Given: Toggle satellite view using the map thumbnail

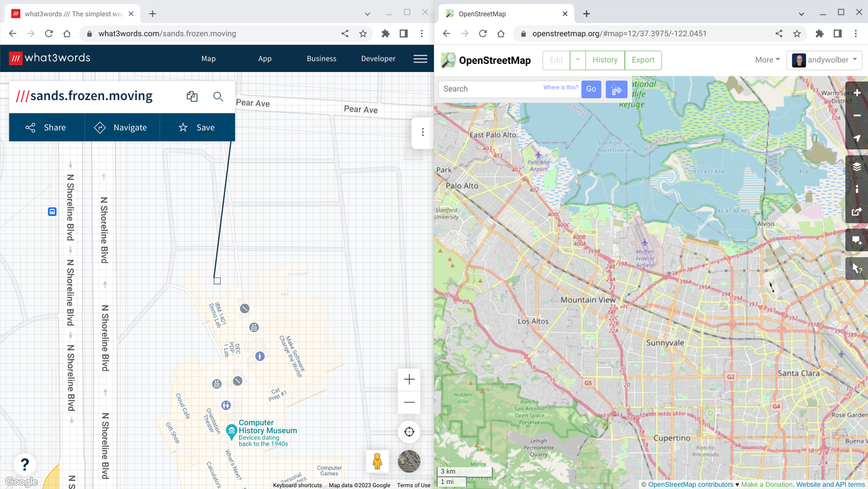Looking at the screenshot, I should tap(409, 461).
